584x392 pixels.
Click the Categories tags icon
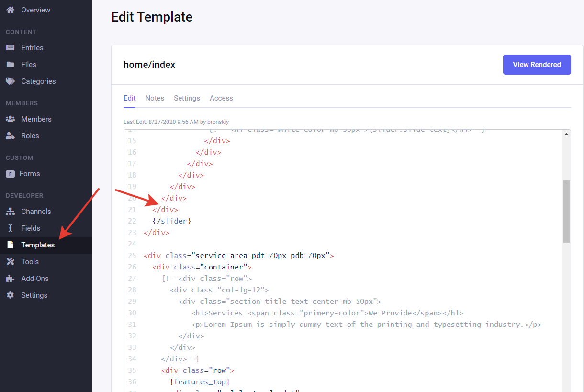10,81
